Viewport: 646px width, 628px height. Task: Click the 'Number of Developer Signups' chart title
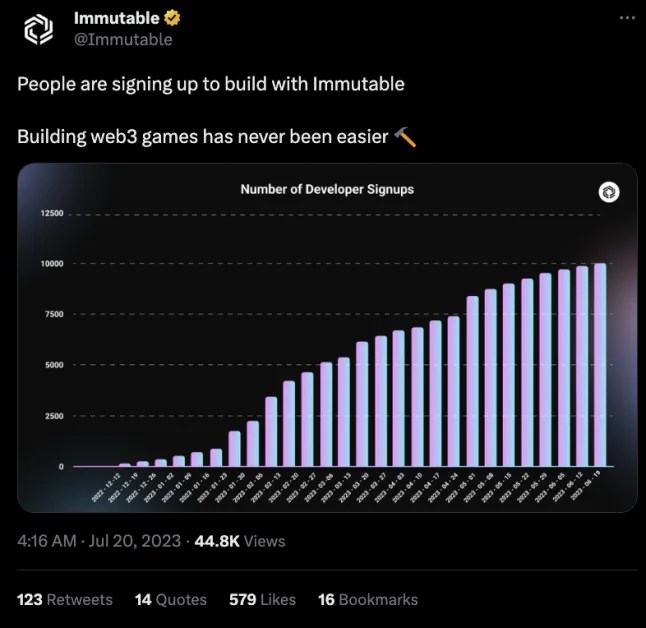(x=327, y=189)
